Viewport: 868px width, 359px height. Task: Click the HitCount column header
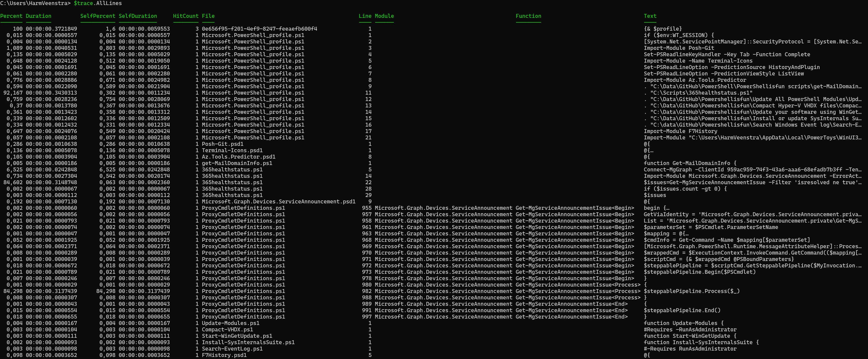pyautogui.click(x=186, y=16)
